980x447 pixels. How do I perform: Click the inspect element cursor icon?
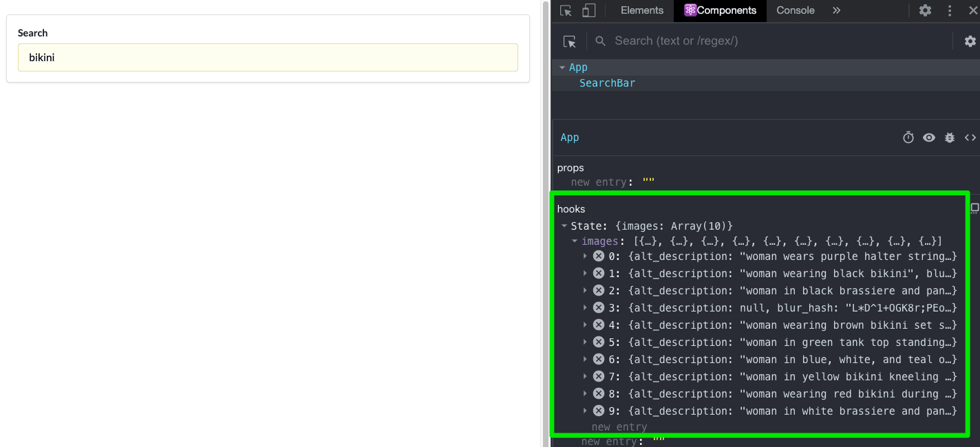(x=566, y=10)
